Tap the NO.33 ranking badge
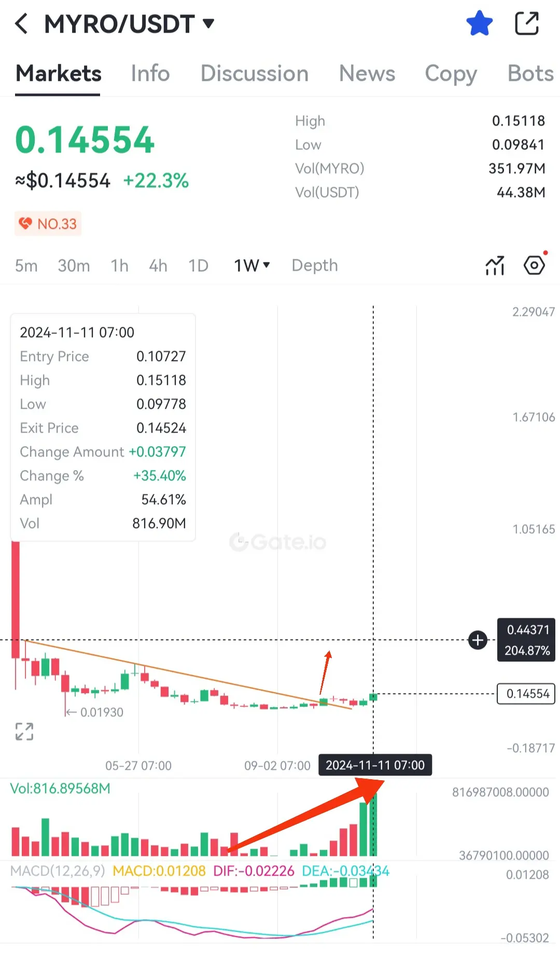Screen dimensions: 560x954 click(48, 224)
